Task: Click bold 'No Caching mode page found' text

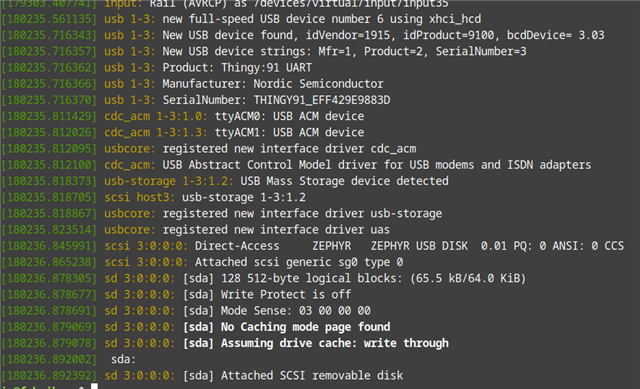Action: 305,327
